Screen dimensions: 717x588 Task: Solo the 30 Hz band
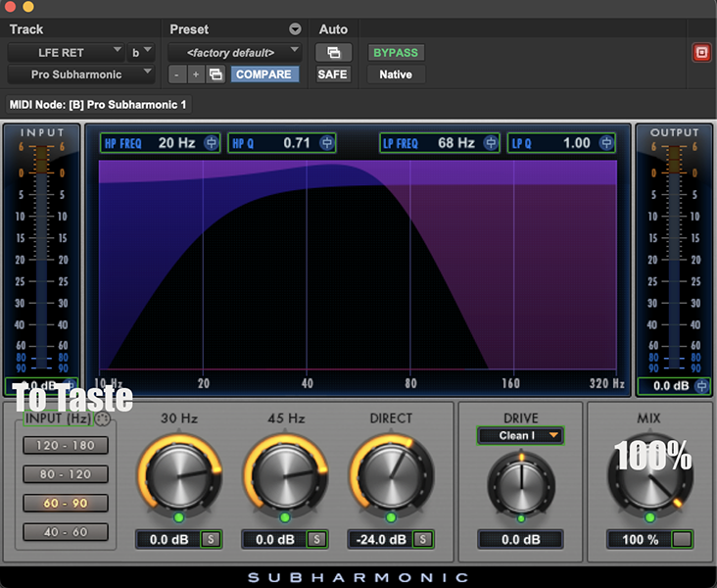click(x=211, y=540)
